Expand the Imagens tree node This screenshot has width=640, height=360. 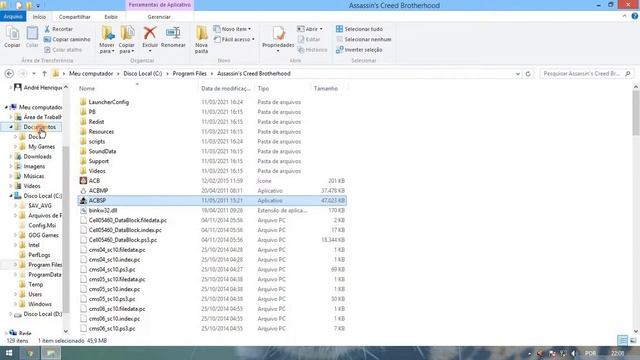click(11, 166)
